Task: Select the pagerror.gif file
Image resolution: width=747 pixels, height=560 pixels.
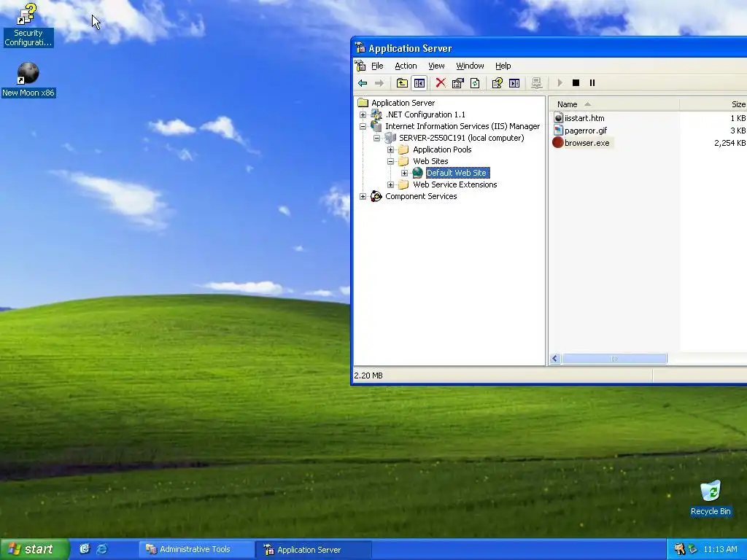Action: pos(586,131)
